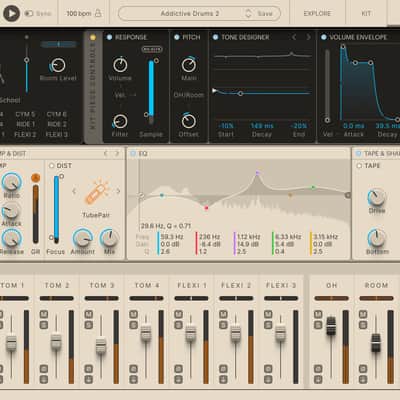
Task: Toggle the switch beside the play button
Action: click(x=29, y=13)
